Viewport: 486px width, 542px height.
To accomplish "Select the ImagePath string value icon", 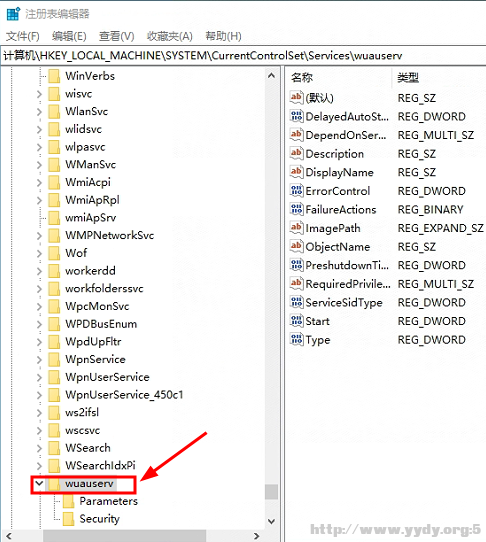I will click(x=297, y=228).
